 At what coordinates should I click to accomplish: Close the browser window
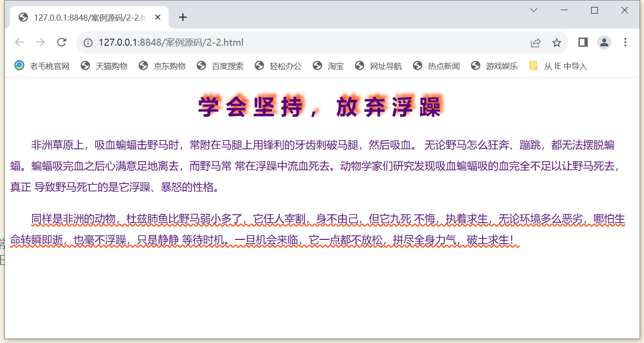(624, 11)
